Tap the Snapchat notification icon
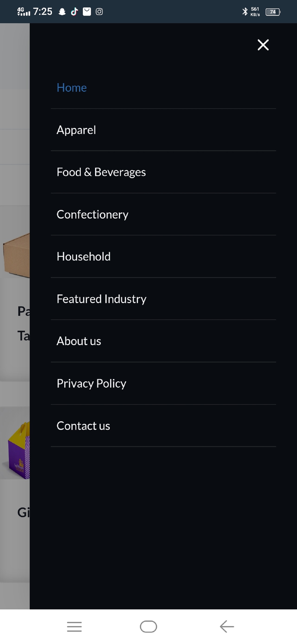 62,12
